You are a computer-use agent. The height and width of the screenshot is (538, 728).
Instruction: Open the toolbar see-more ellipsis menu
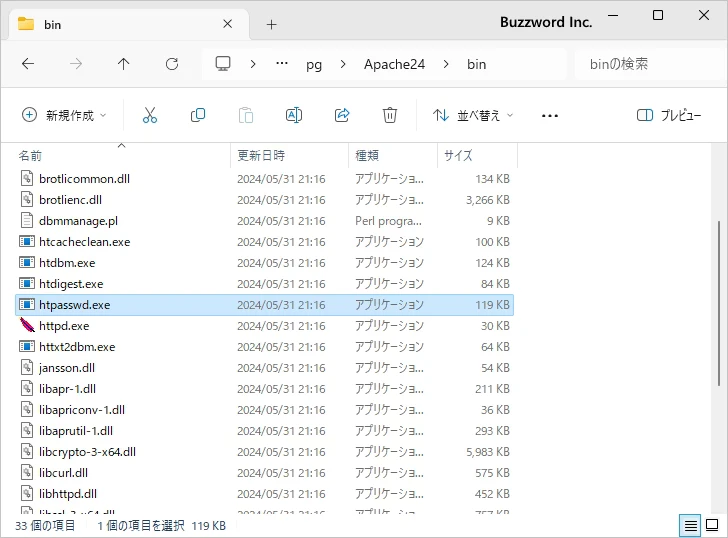(550, 116)
